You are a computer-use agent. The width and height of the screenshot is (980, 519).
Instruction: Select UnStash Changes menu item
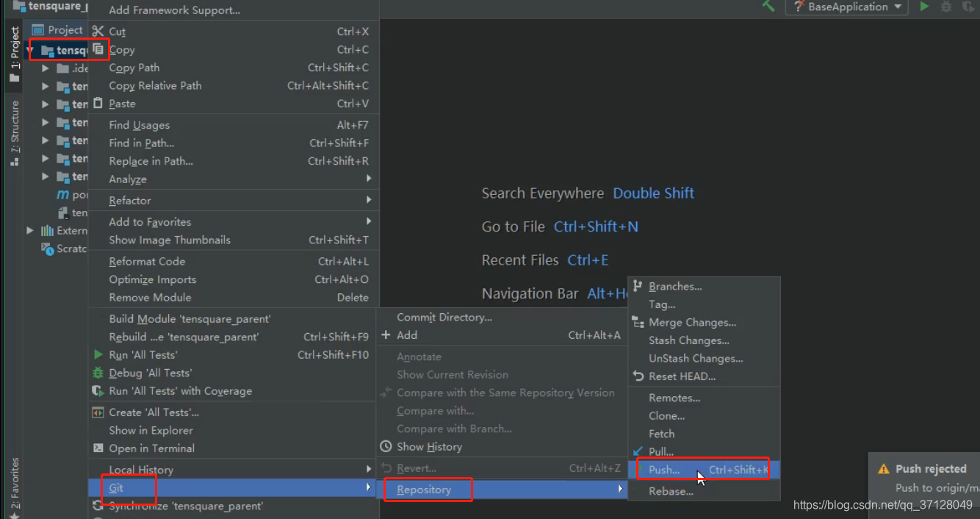point(705,359)
